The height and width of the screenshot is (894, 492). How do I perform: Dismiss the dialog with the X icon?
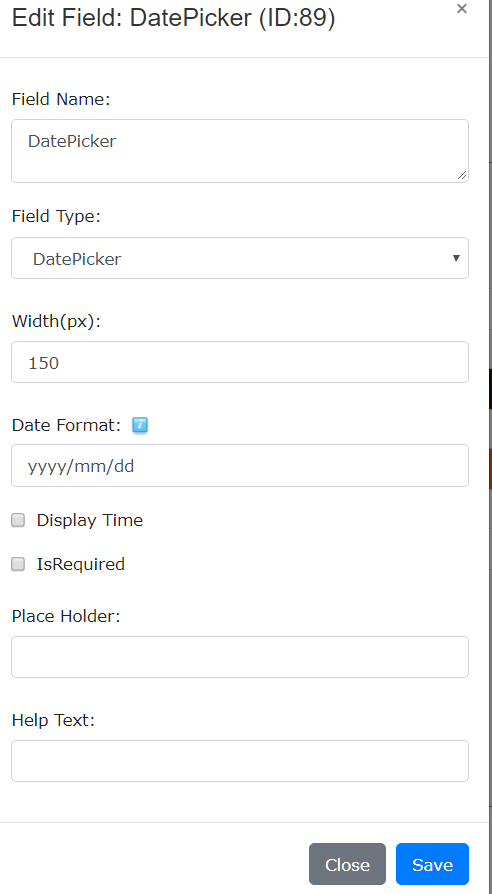[462, 9]
